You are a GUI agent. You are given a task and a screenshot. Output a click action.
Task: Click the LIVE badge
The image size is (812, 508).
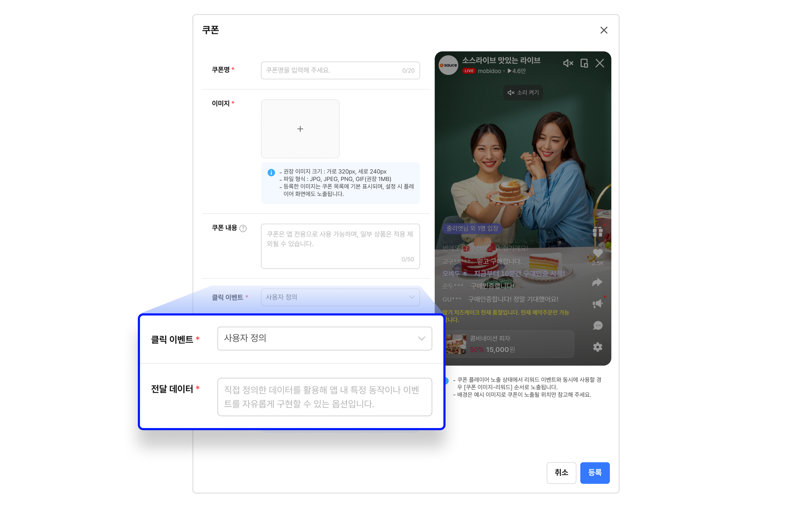click(x=469, y=71)
